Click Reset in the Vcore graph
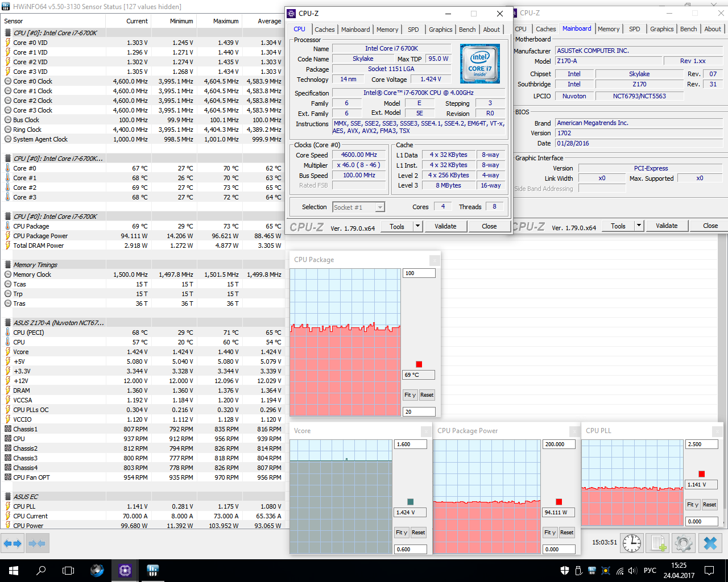 (418, 533)
